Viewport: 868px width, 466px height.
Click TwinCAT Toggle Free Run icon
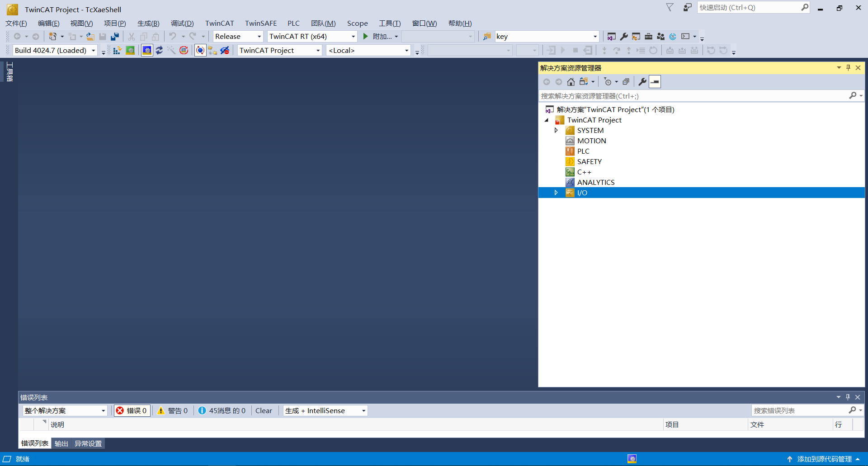(184, 51)
